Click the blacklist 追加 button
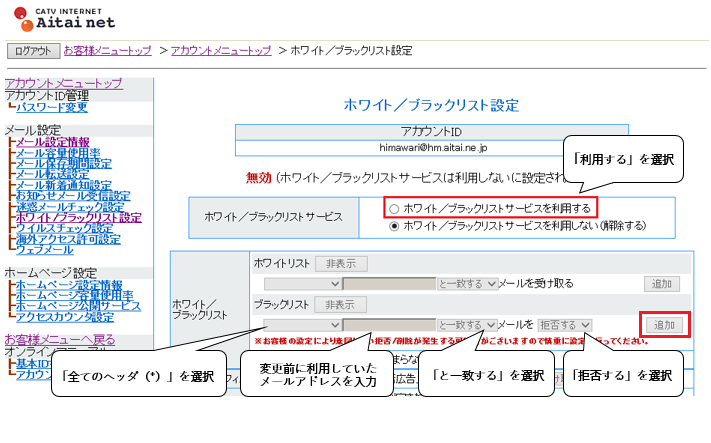711x443 pixels. click(665, 325)
